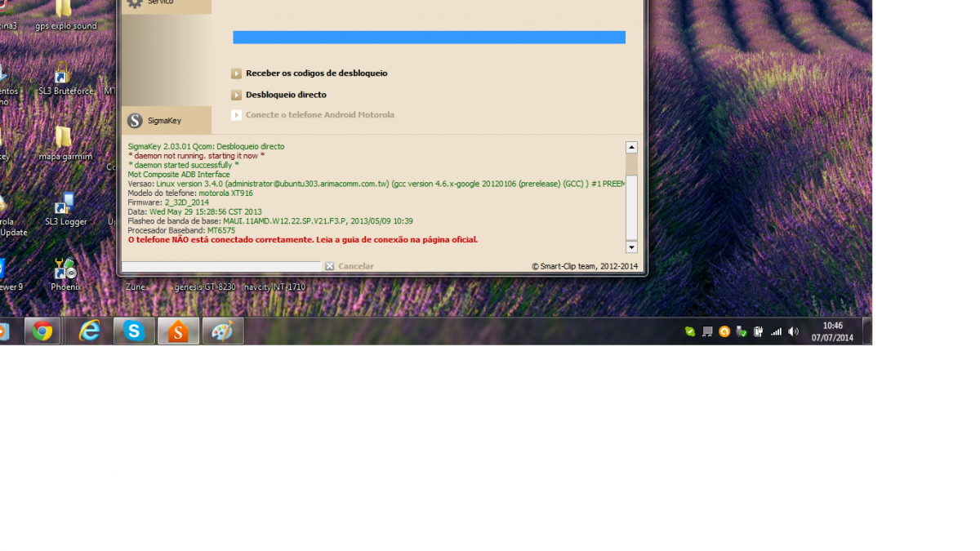The image size is (980, 551).
Task: Click the 'Mot Composite ADB Interface' log line
Action: [x=179, y=175]
